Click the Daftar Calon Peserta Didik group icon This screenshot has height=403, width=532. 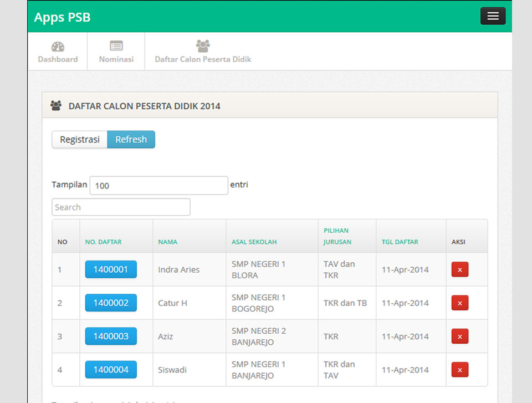(x=203, y=46)
